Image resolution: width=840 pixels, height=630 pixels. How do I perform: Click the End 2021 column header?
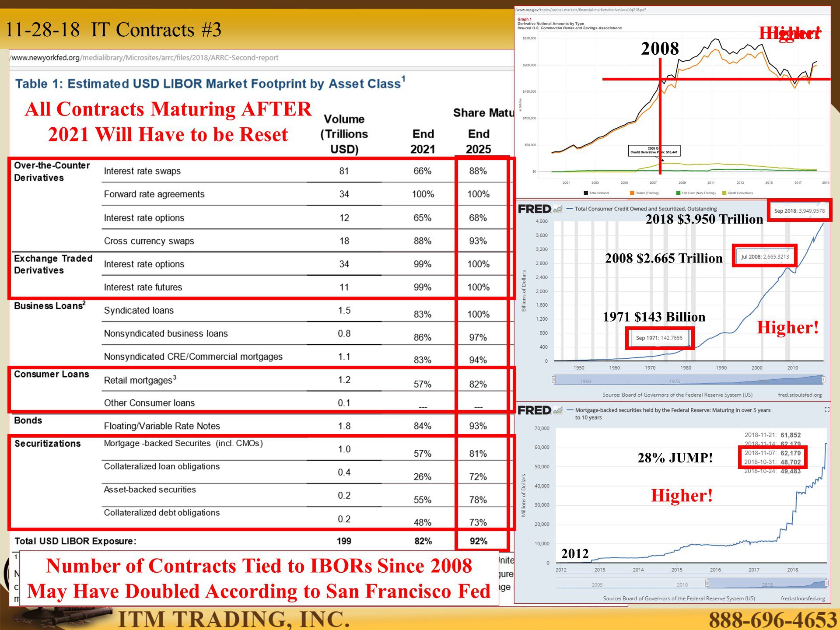pos(423,141)
